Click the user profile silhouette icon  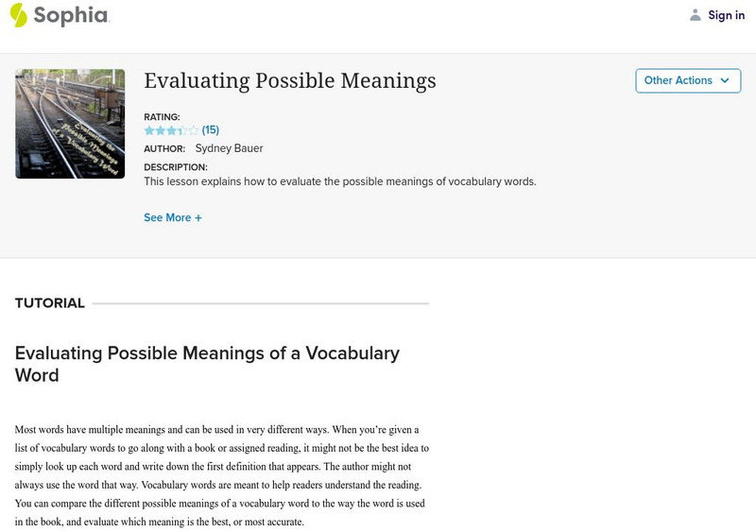pos(696,15)
